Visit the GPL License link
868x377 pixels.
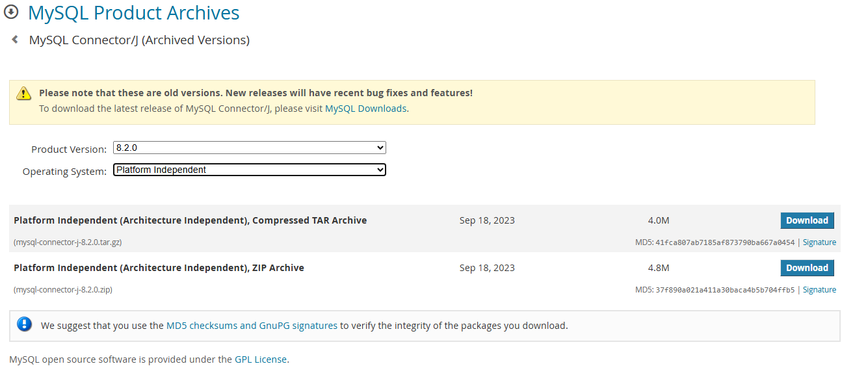260,359
